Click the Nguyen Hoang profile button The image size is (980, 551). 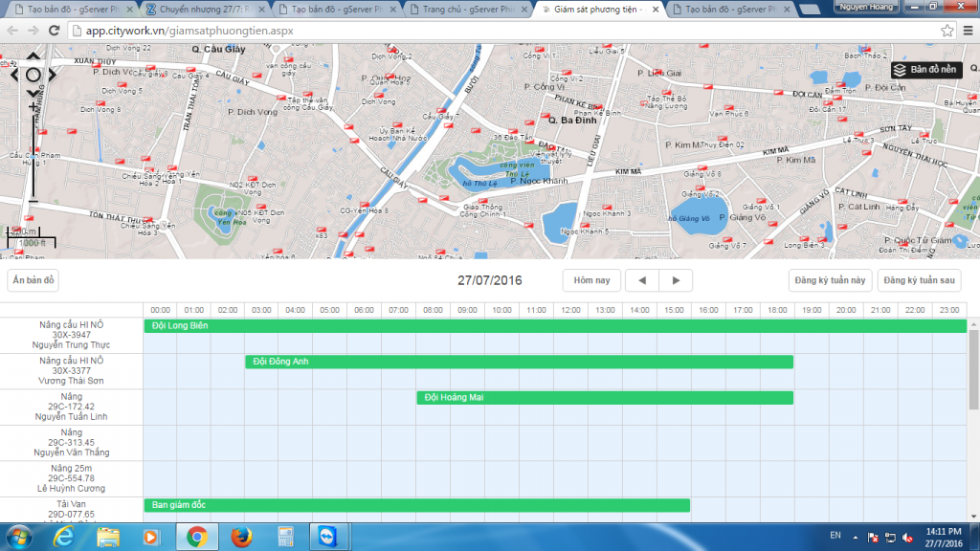point(866,7)
